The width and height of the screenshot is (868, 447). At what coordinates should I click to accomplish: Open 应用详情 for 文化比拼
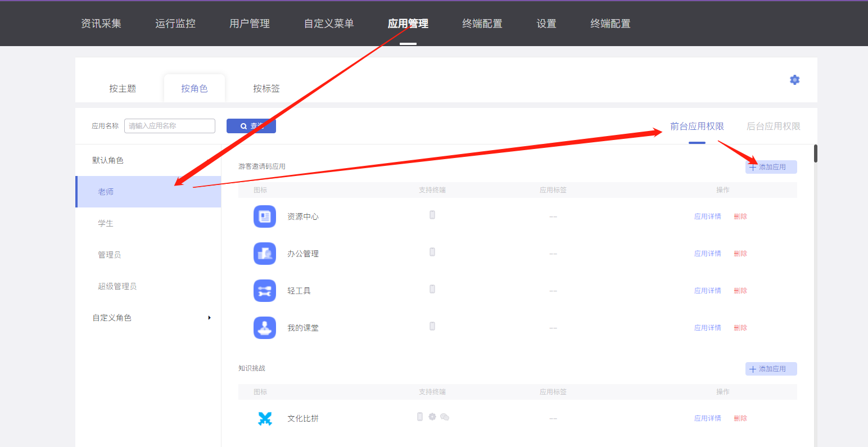708,418
